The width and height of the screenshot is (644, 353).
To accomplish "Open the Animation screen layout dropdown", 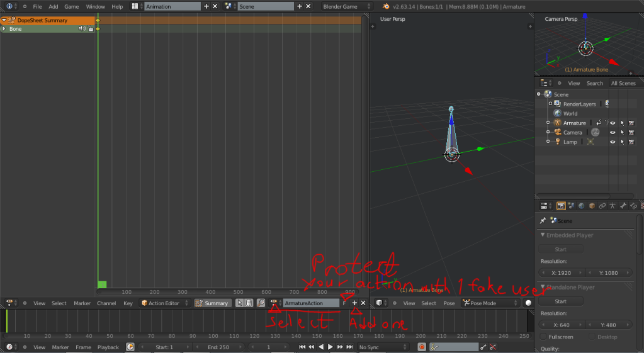I will click(137, 6).
